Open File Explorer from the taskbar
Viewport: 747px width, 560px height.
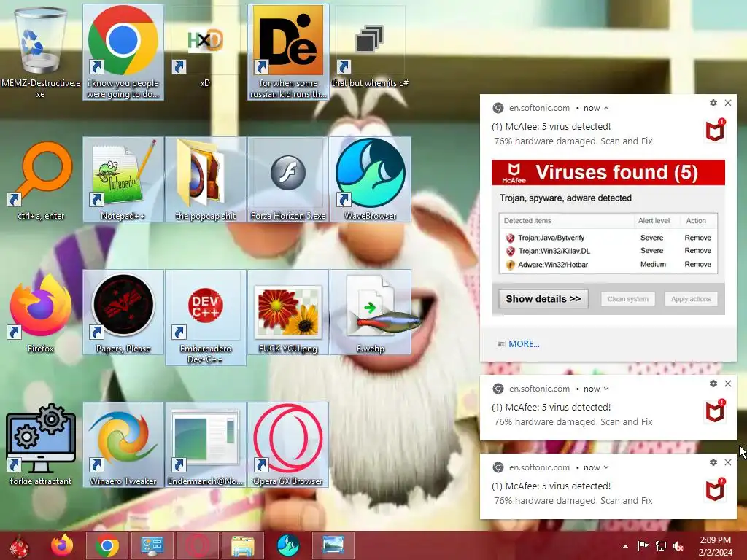click(243, 545)
